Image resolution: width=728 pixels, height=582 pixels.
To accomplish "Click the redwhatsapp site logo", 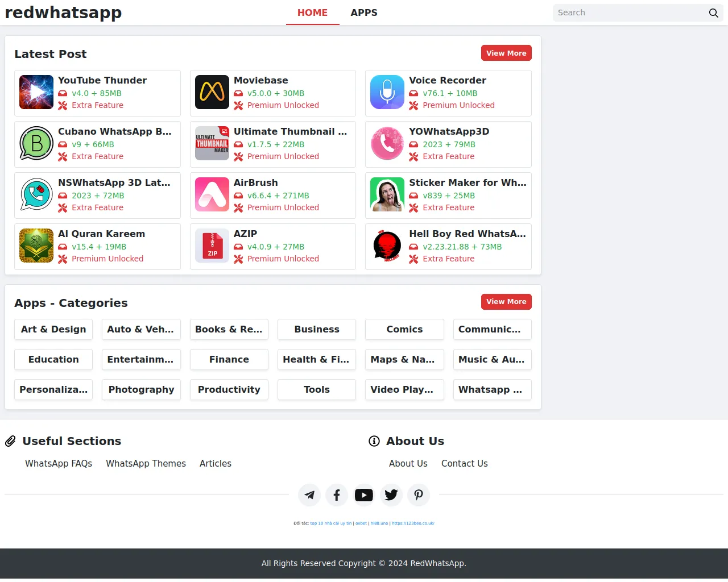I will pyautogui.click(x=63, y=13).
